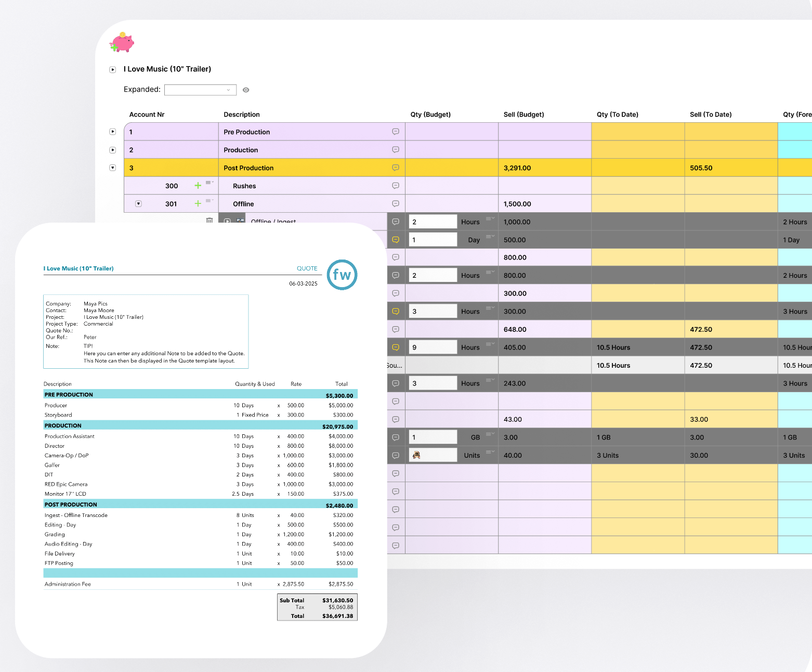Viewport: 812px width, 672px height.
Task: Click the Sell (Budget) column header
Action: tap(523, 114)
